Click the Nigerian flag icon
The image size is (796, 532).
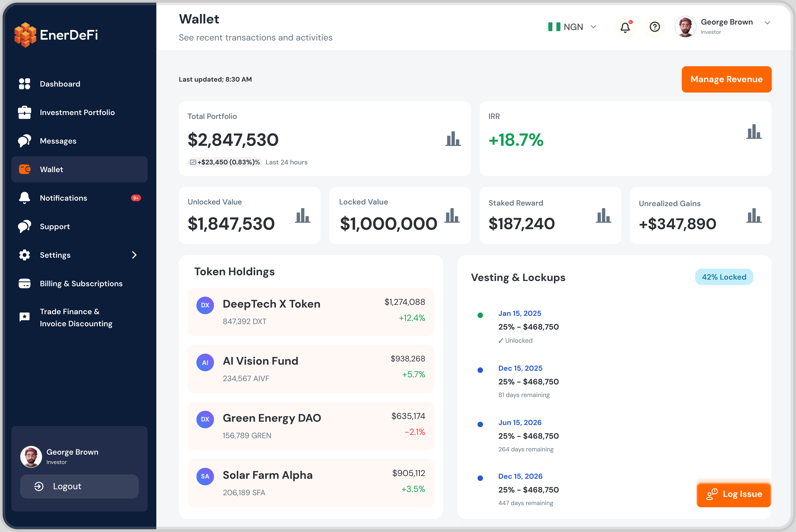click(554, 27)
